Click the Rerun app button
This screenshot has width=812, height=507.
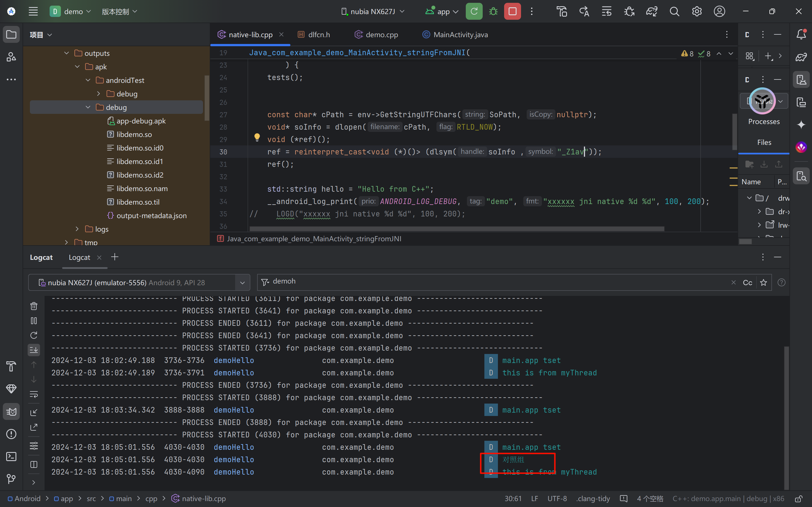474,11
